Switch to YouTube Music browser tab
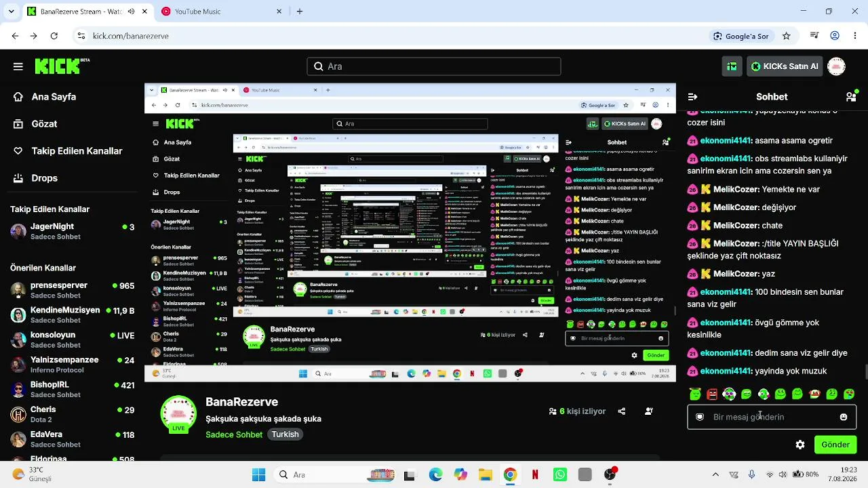Viewport: 868px width, 488px height. [x=221, y=12]
